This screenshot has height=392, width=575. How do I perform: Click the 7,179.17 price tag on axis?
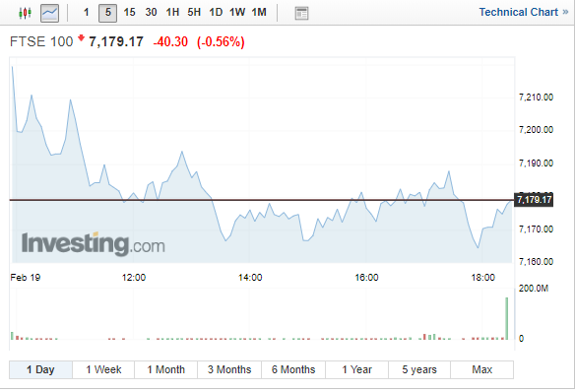coord(534,200)
